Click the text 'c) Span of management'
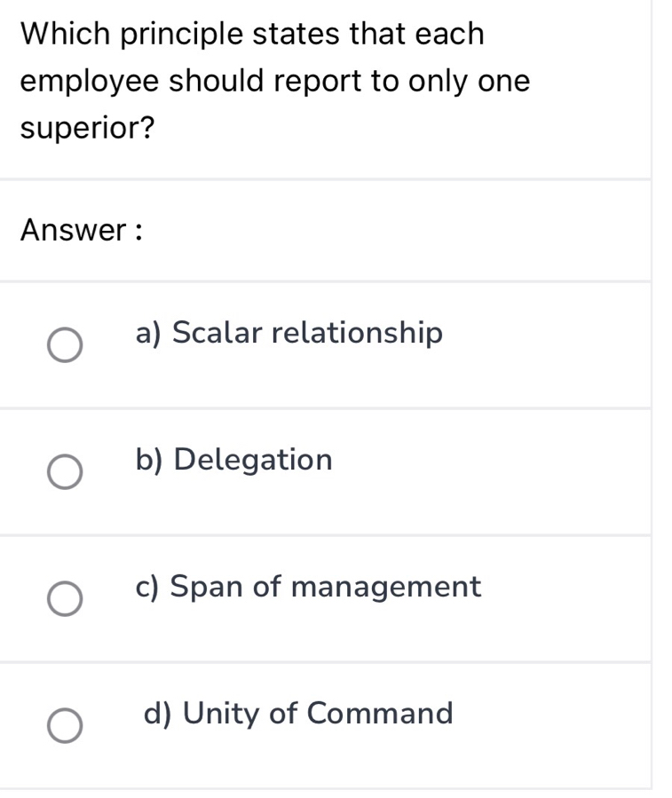 [308, 587]
